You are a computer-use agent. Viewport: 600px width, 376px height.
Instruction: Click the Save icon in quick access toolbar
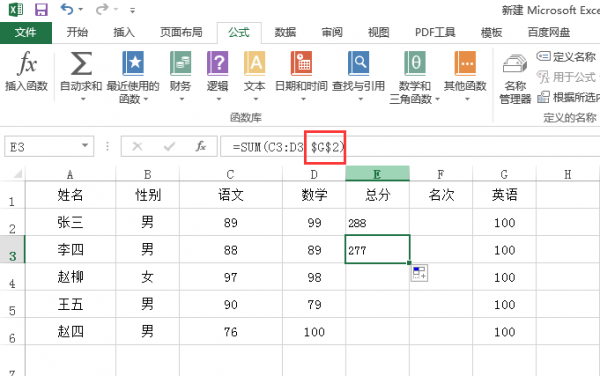point(41,10)
